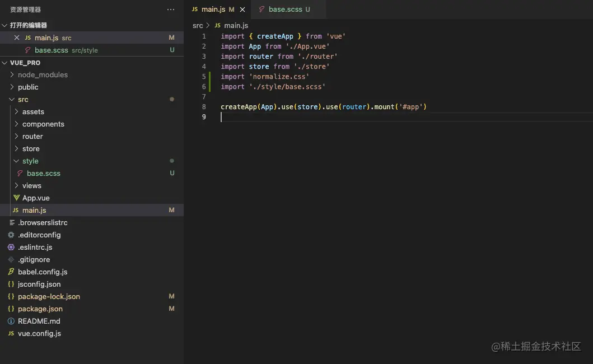Collapse the 打开的编辑器 section

click(4, 25)
